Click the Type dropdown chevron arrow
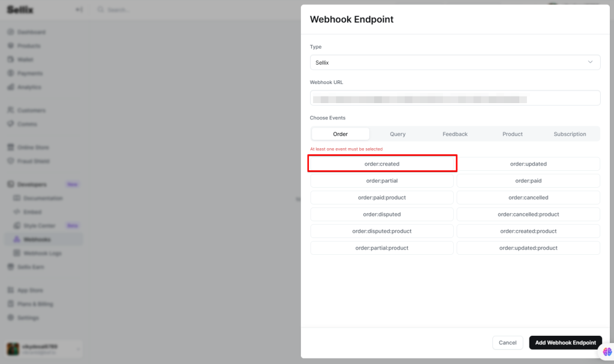 (x=590, y=62)
